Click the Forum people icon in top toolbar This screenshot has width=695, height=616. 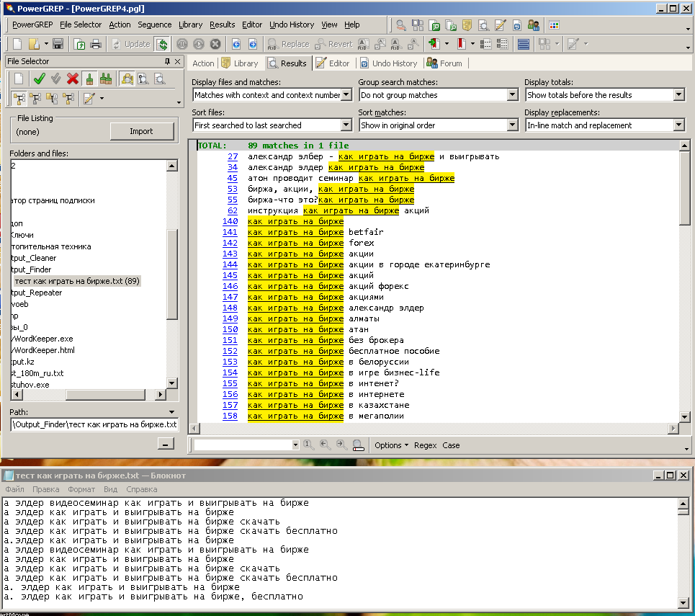pyautogui.click(x=534, y=24)
